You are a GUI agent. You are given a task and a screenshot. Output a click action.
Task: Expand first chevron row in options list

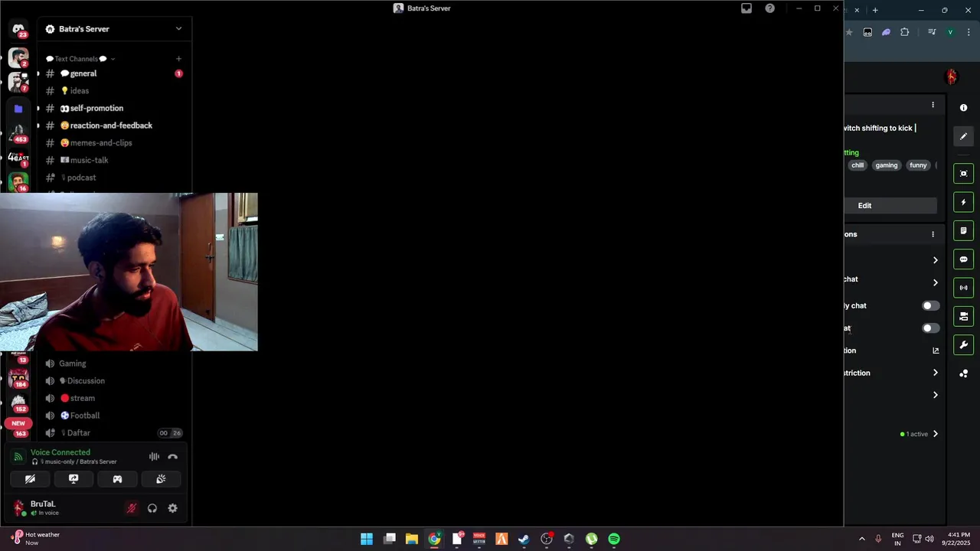pos(935,260)
